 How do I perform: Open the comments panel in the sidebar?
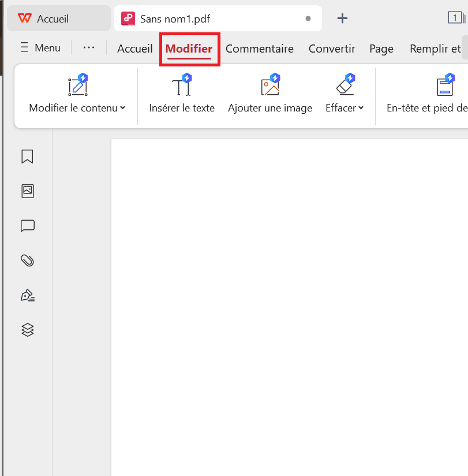pos(27,226)
